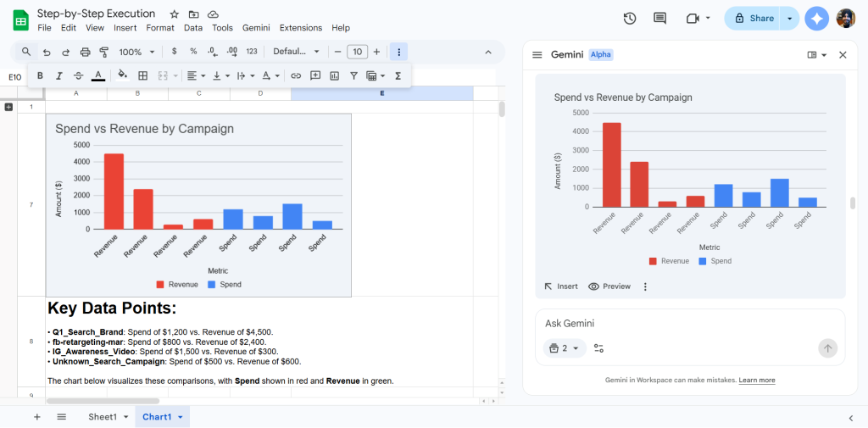
Task: Toggle bold formatting
Action: tap(40, 75)
